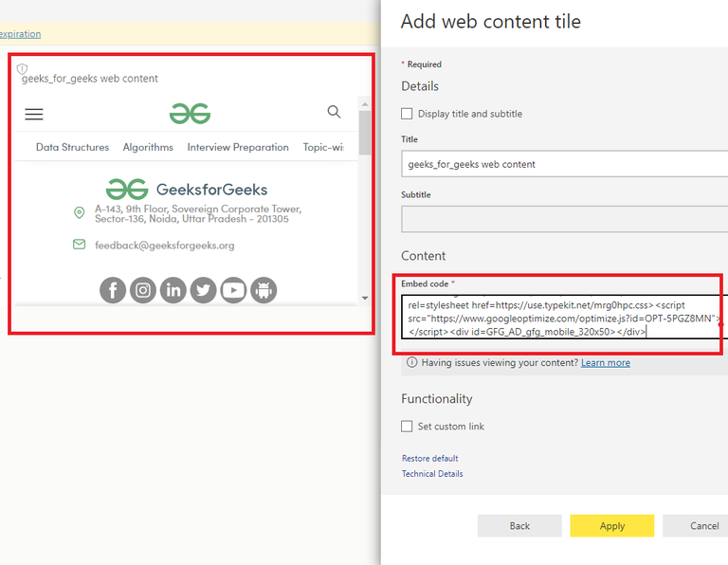Click the tile scrollbar up arrow
The height and width of the screenshot is (565, 728).
pyautogui.click(x=365, y=104)
